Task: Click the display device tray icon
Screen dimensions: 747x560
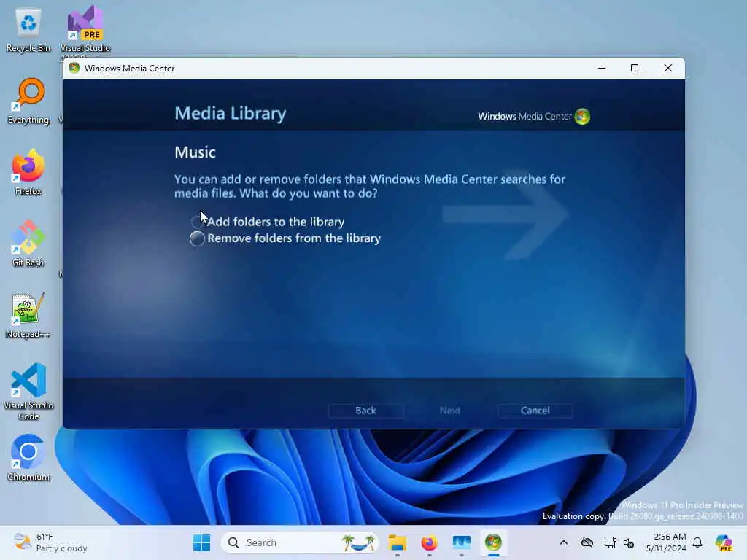Action: [611, 542]
